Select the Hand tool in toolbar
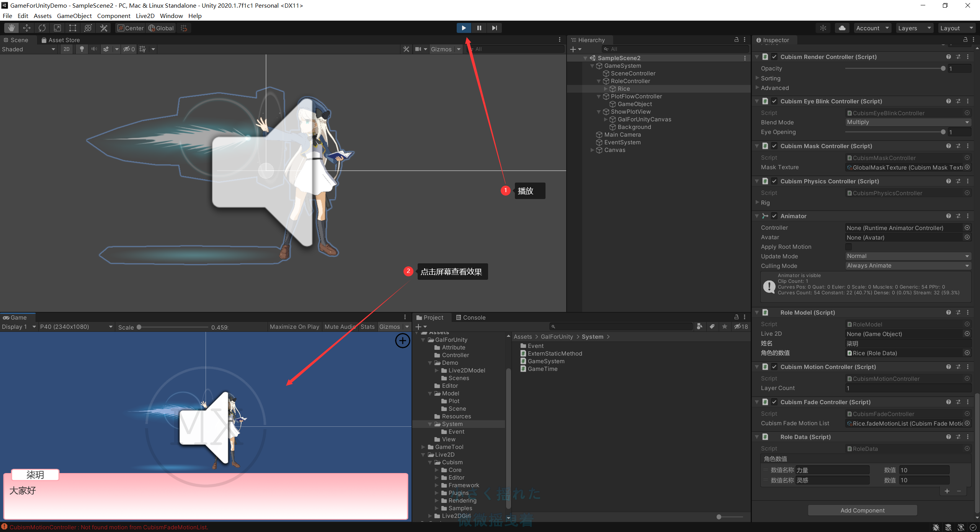 [x=11, y=28]
